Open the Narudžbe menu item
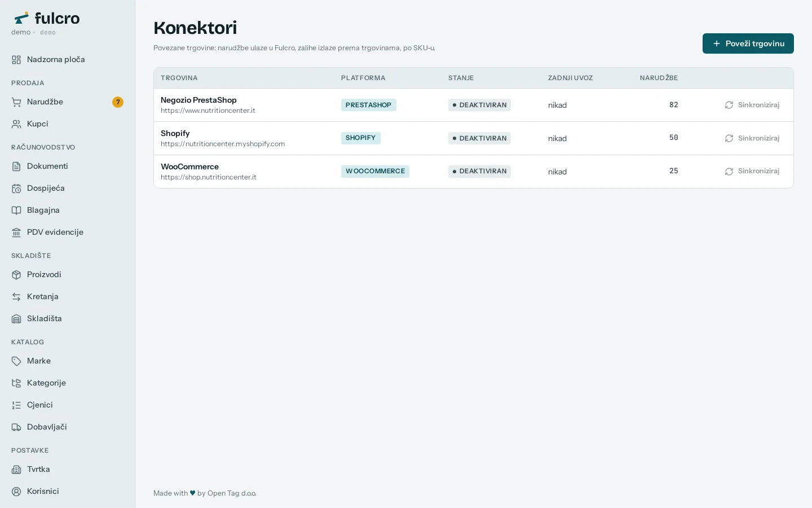Viewport: 812px width, 508px height. [67, 102]
